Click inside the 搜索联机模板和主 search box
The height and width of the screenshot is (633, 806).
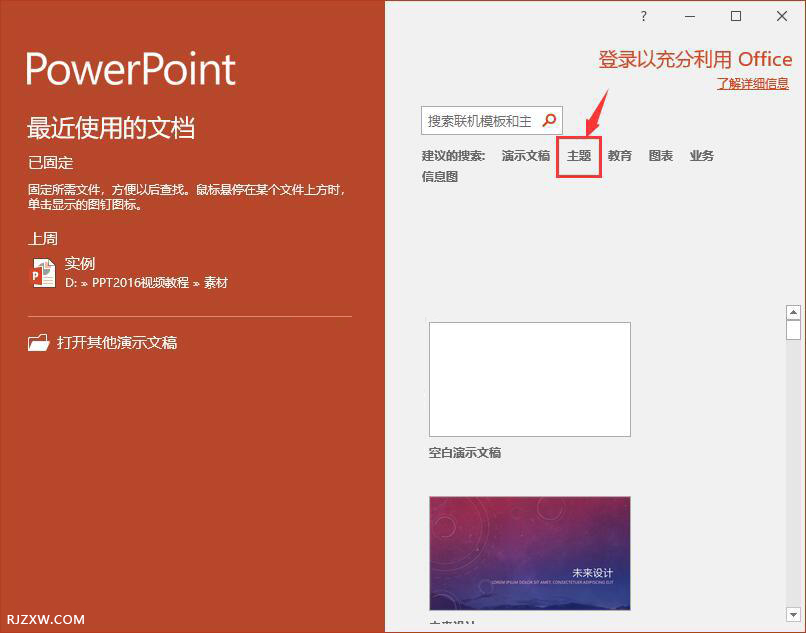[x=480, y=119]
